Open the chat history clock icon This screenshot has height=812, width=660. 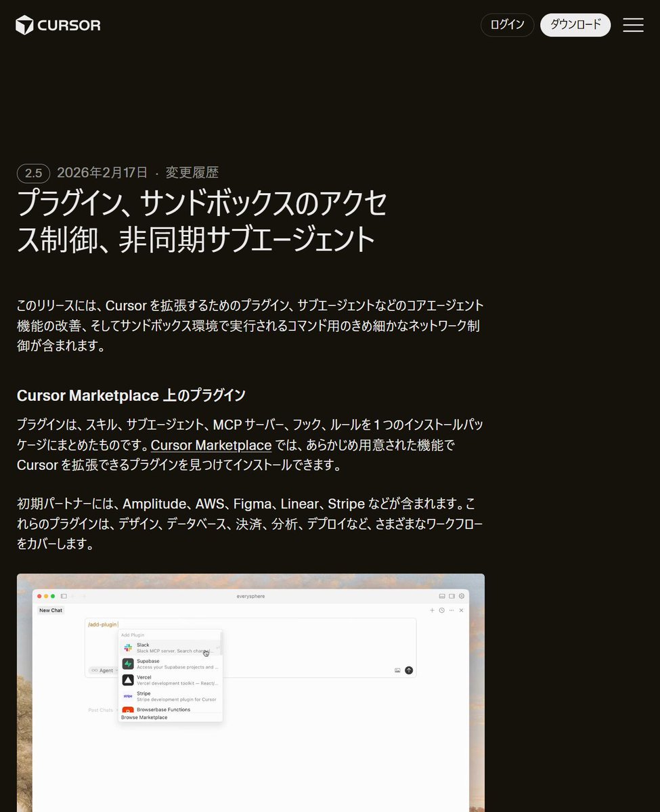pos(441,610)
